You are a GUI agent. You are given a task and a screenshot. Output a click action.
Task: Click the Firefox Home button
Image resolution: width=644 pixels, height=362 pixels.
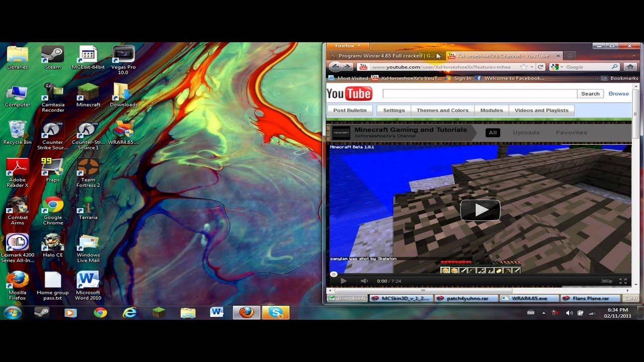629,67
